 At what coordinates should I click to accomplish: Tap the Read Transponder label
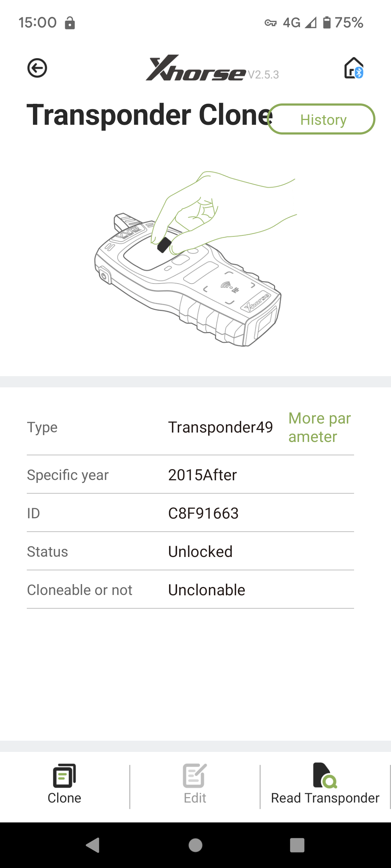[325, 798]
